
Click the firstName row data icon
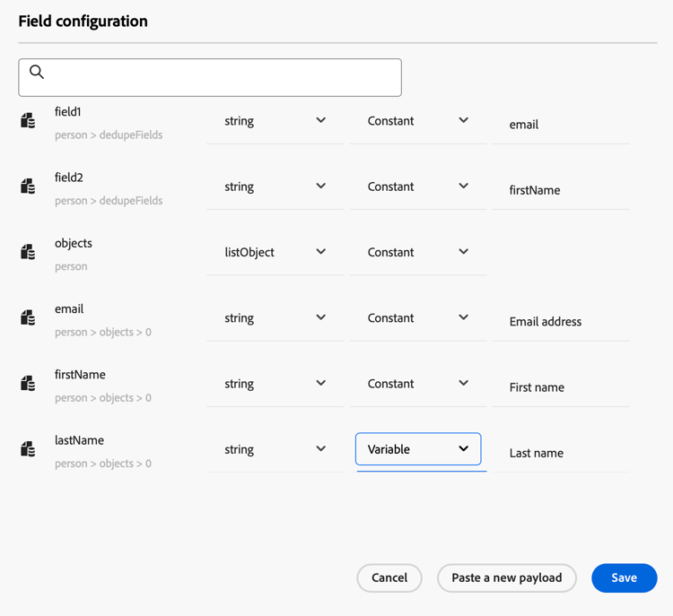coord(29,384)
